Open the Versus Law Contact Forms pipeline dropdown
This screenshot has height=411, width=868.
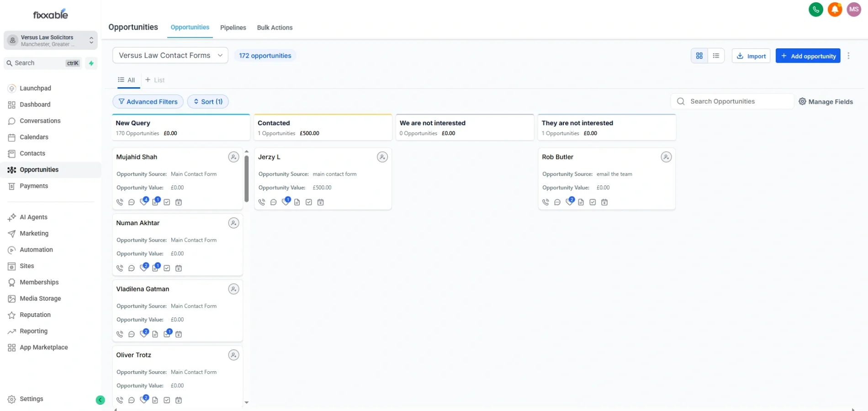click(x=170, y=55)
